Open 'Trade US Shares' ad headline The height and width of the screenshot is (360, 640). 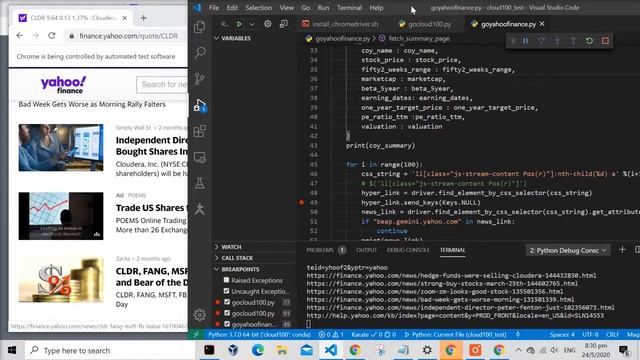[151, 208]
